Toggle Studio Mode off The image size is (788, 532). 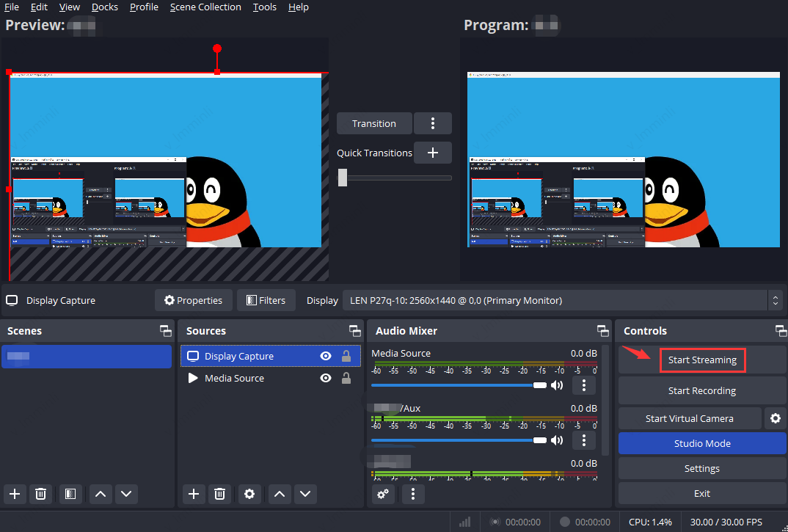(702, 443)
